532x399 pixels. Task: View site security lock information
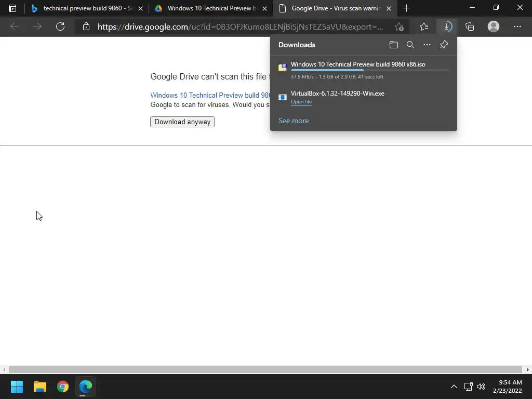tap(86, 26)
